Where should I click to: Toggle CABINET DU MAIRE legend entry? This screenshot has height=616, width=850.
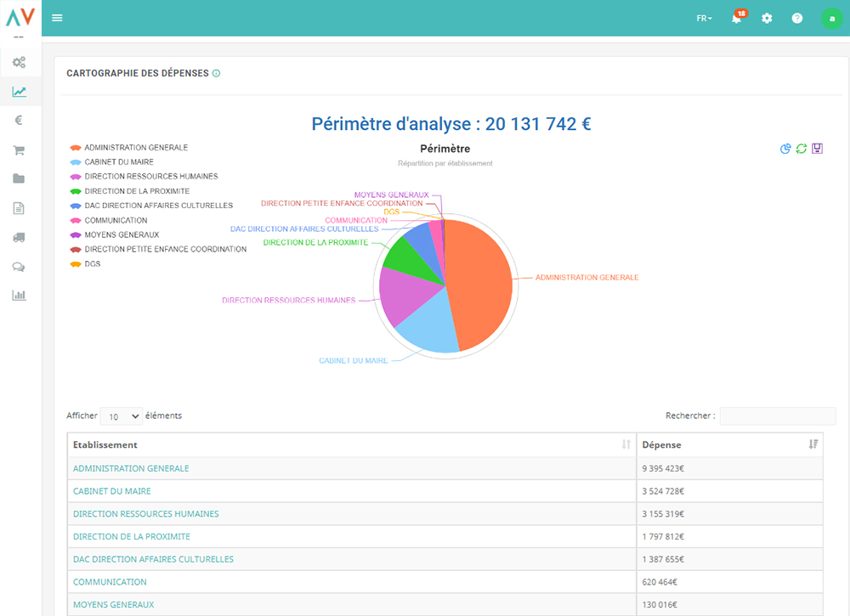tap(111, 162)
